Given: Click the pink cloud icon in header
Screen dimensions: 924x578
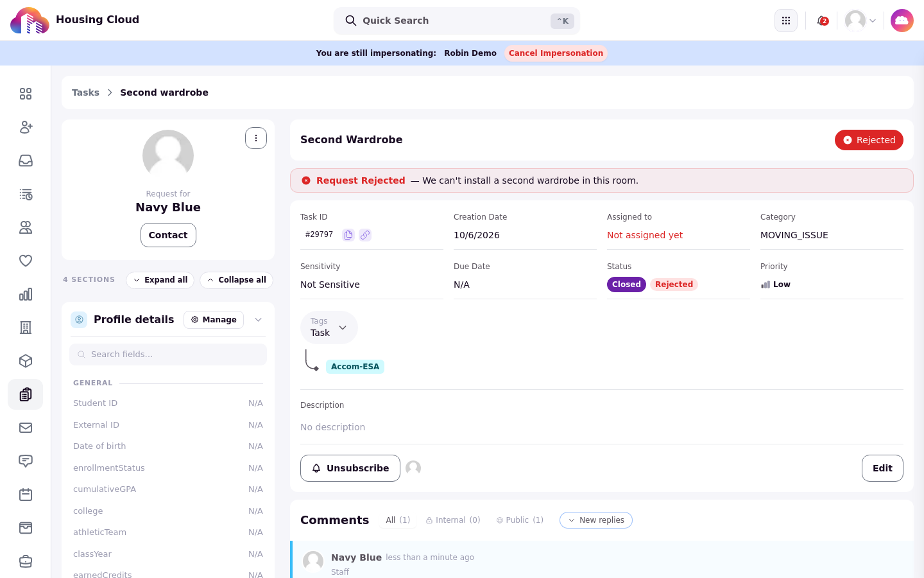Looking at the screenshot, I should coord(902,21).
